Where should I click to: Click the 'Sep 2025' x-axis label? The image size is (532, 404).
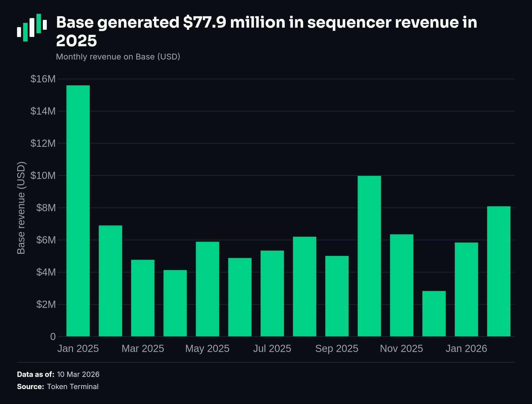(x=337, y=348)
